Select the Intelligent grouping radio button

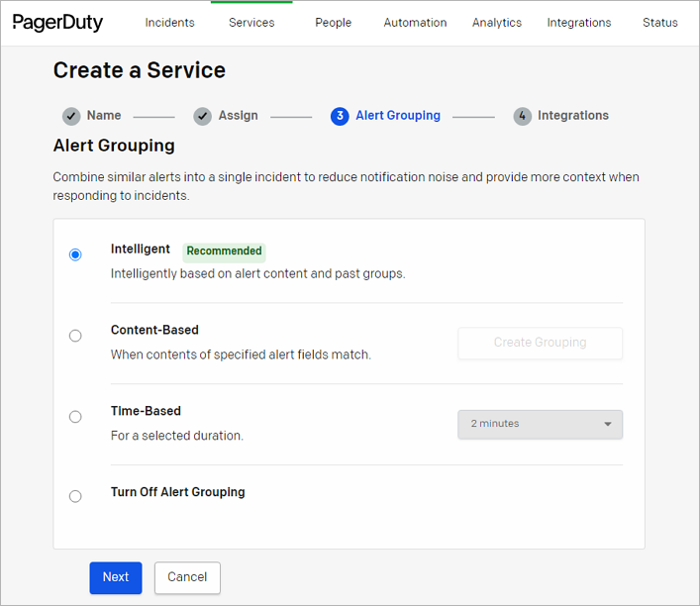75,254
